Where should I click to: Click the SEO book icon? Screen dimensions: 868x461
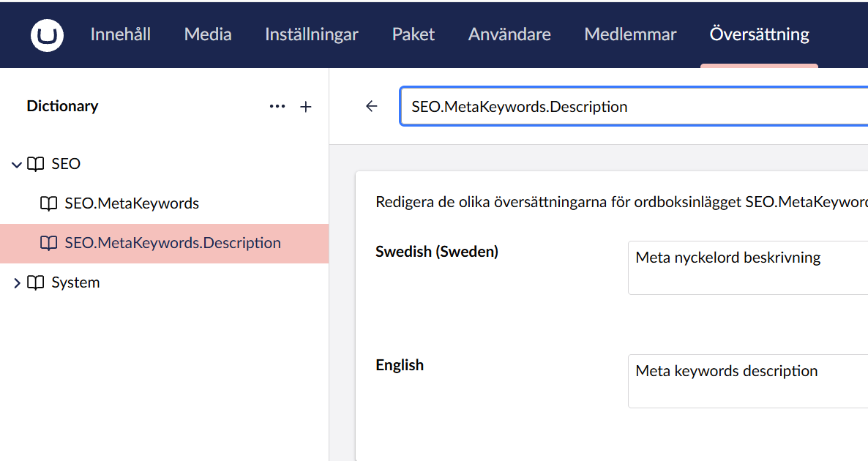pos(36,164)
